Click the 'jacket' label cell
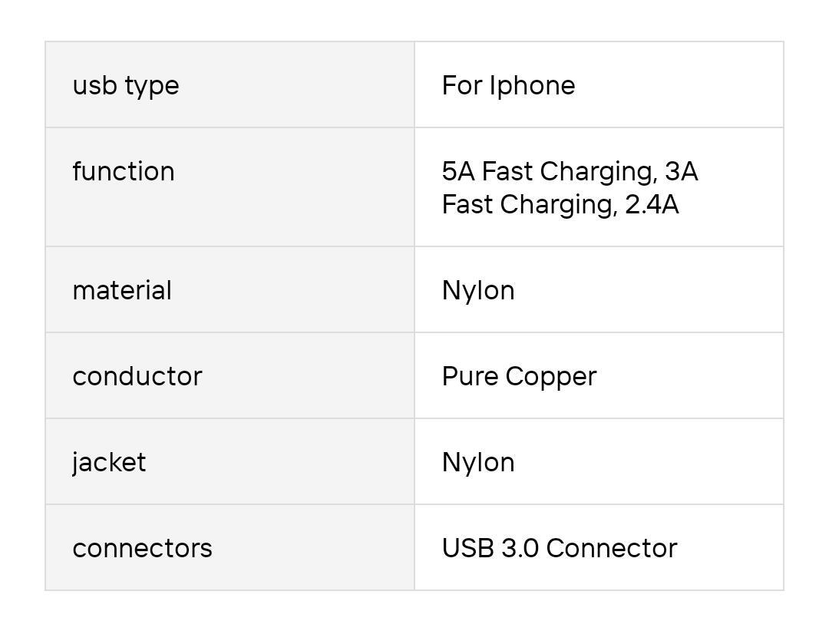 coord(230,461)
